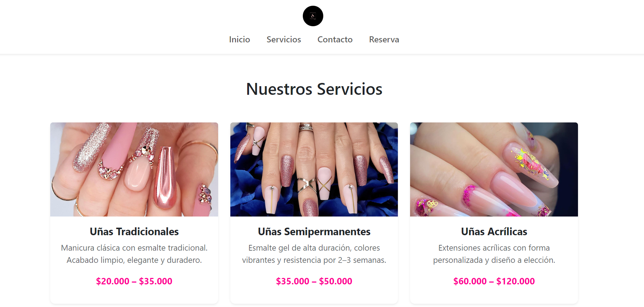
Task: Go to the Servicios menu item
Action: pyautogui.click(x=283, y=39)
